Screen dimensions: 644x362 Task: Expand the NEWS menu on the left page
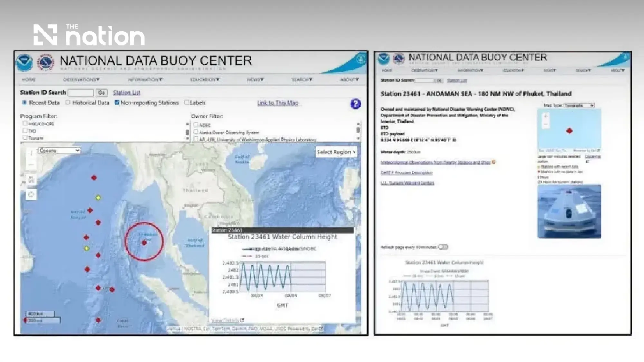point(255,79)
